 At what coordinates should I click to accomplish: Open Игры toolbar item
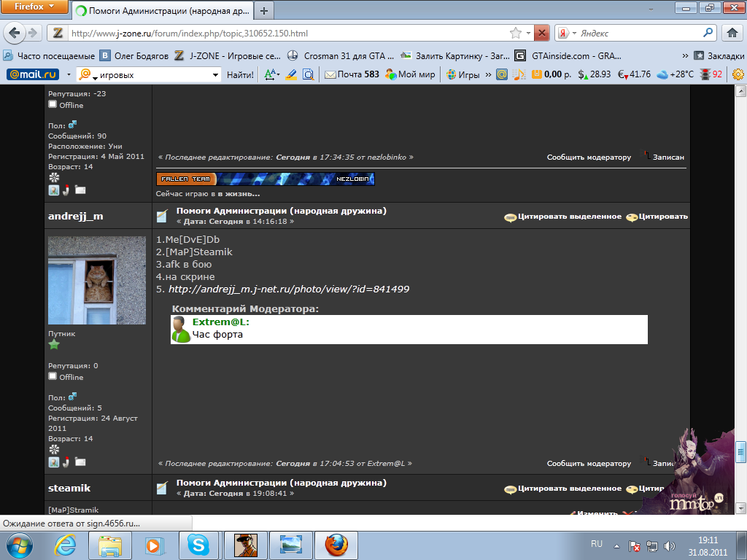pos(463,74)
